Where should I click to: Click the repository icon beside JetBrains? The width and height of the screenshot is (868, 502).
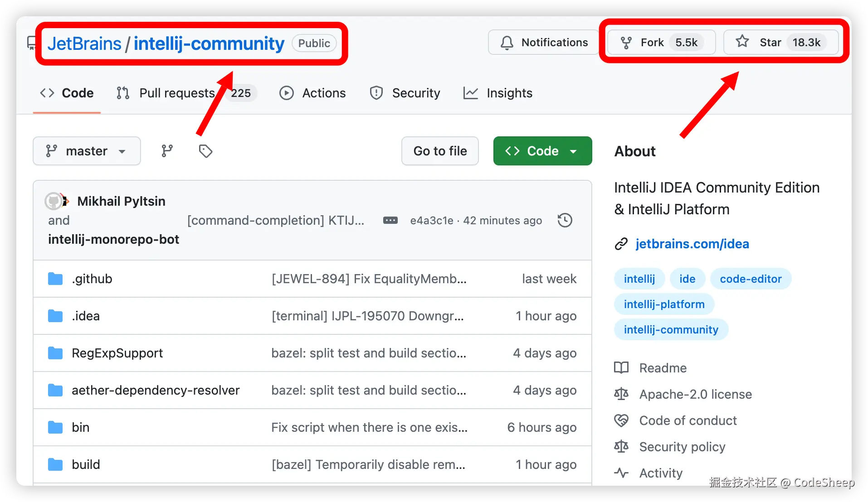[x=31, y=43]
